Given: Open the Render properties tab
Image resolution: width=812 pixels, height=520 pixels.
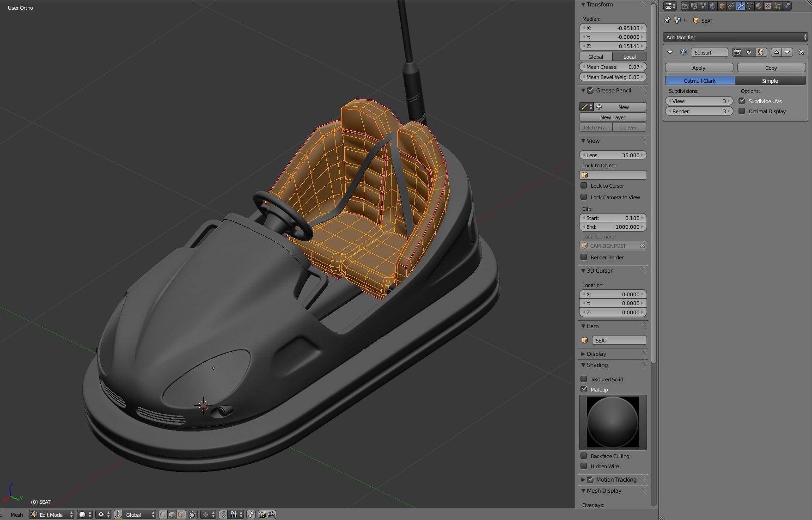Looking at the screenshot, I should point(685,6).
